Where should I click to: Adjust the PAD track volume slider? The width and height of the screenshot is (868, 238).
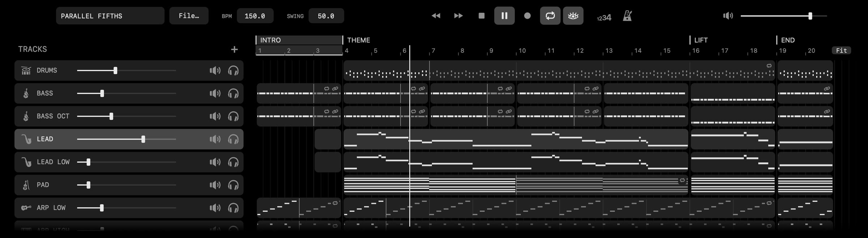click(x=126, y=185)
